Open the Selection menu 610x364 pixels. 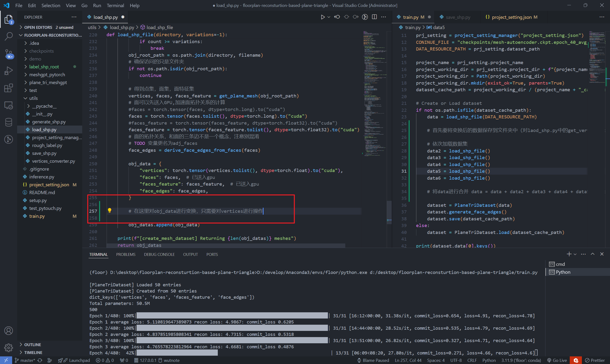pos(51,5)
